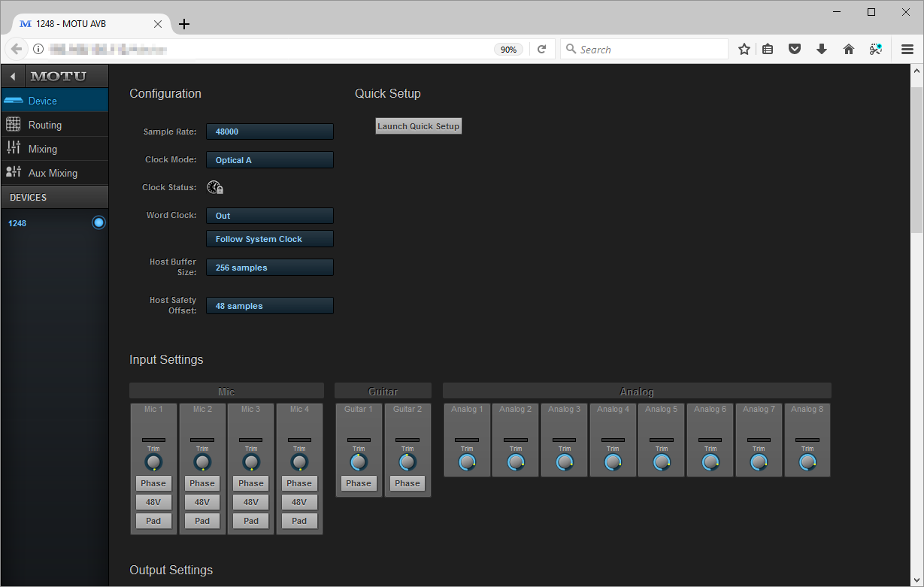Select the 1248 device radio indicator
This screenshot has width=924, height=587.
[x=98, y=222]
